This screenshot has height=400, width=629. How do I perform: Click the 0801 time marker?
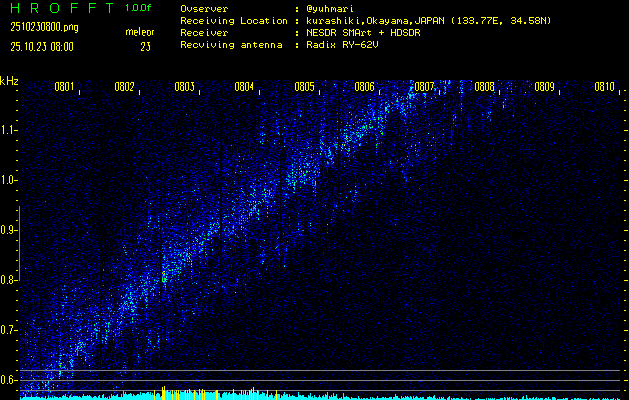point(64,87)
